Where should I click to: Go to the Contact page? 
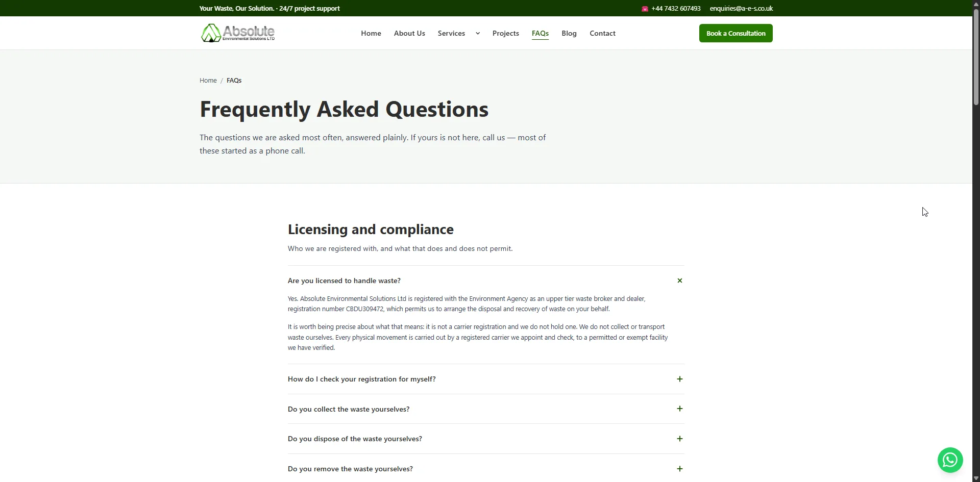pos(602,33)
